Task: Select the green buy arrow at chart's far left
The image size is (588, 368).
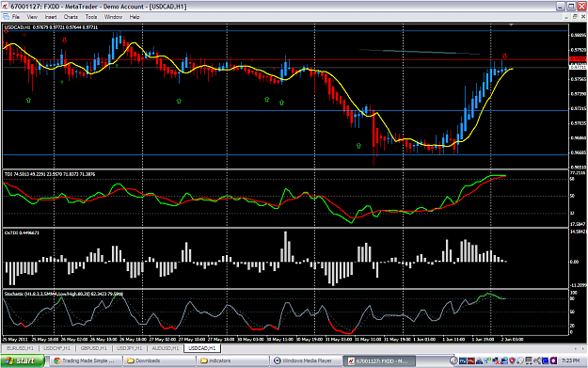Action: pyautogui.click(x=28, y=100)
